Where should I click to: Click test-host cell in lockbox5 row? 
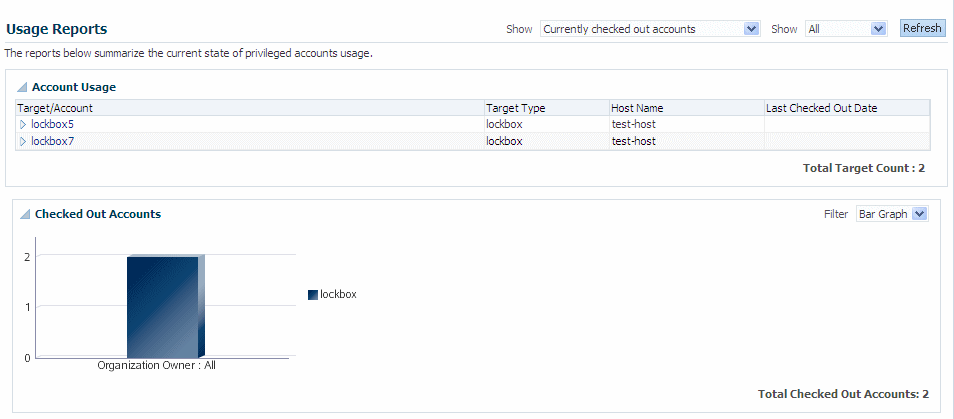click(687, 125)
